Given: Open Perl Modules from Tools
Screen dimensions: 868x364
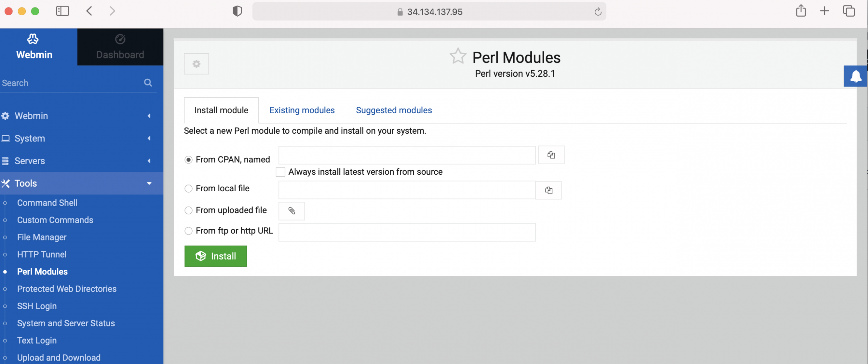Looking at the screenshot, I should click(42, 272).
